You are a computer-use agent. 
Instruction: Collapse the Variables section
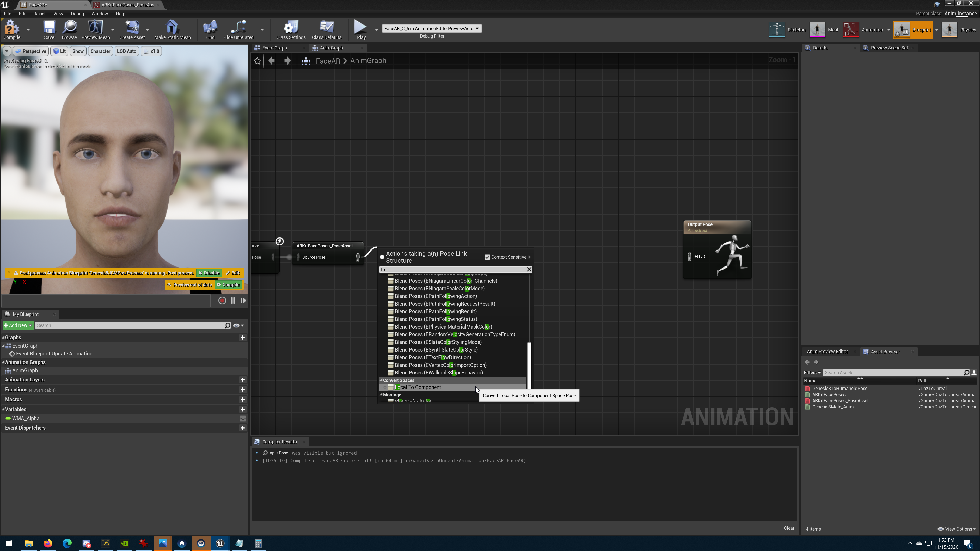click(x=3, y=409)
